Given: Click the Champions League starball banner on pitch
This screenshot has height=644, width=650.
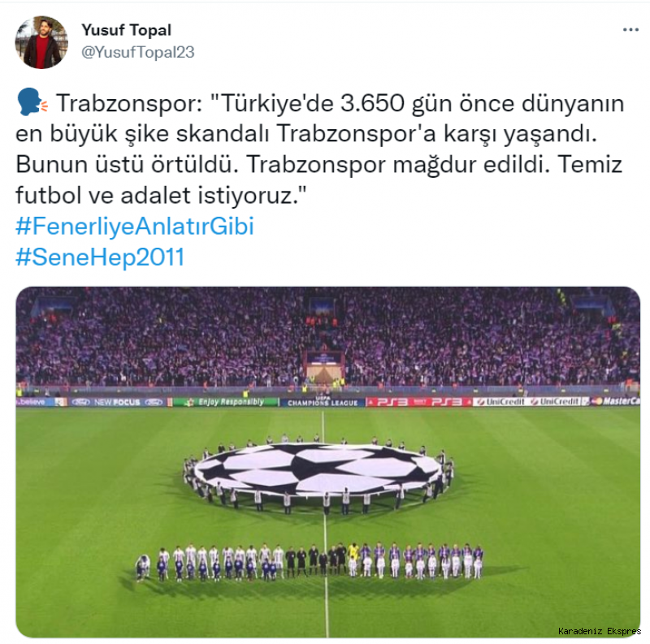Looking at the screenshot, I should tap(318, 469).
